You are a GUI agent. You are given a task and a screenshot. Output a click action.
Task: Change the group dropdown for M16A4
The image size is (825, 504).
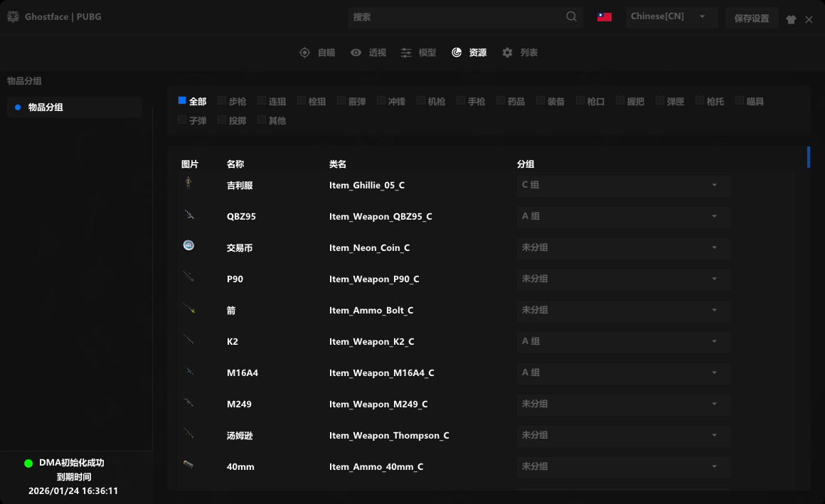tap(622, 372)
